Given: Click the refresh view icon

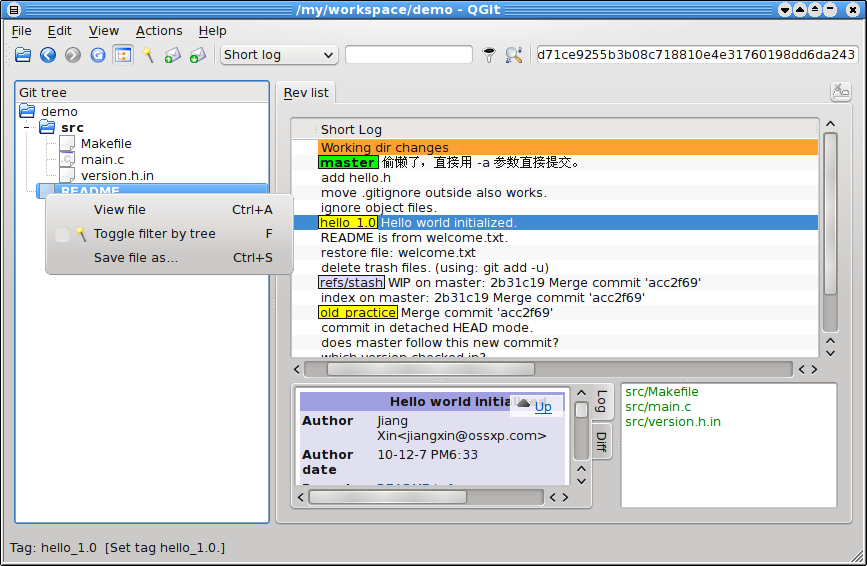Looking at the screenshot, I should [x=98, y=55].
